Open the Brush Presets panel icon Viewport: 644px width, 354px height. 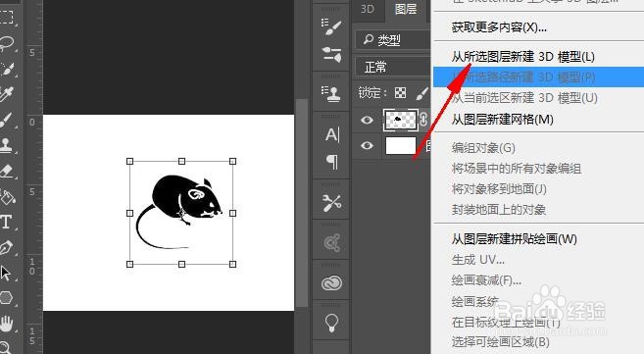click(331, 27)
